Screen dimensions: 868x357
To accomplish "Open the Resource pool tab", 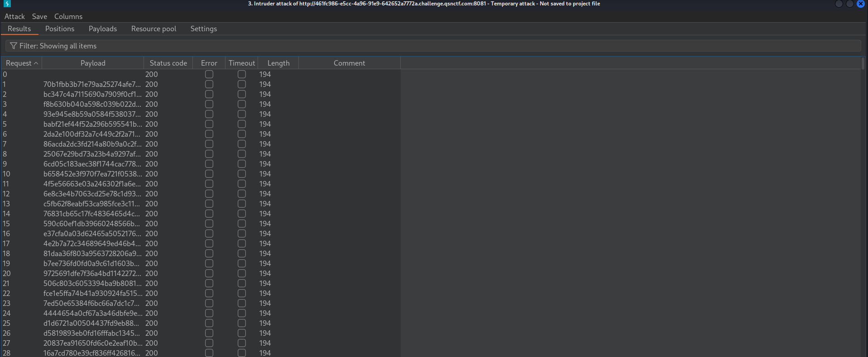I will pyautogui.click(x=153, y=29).
